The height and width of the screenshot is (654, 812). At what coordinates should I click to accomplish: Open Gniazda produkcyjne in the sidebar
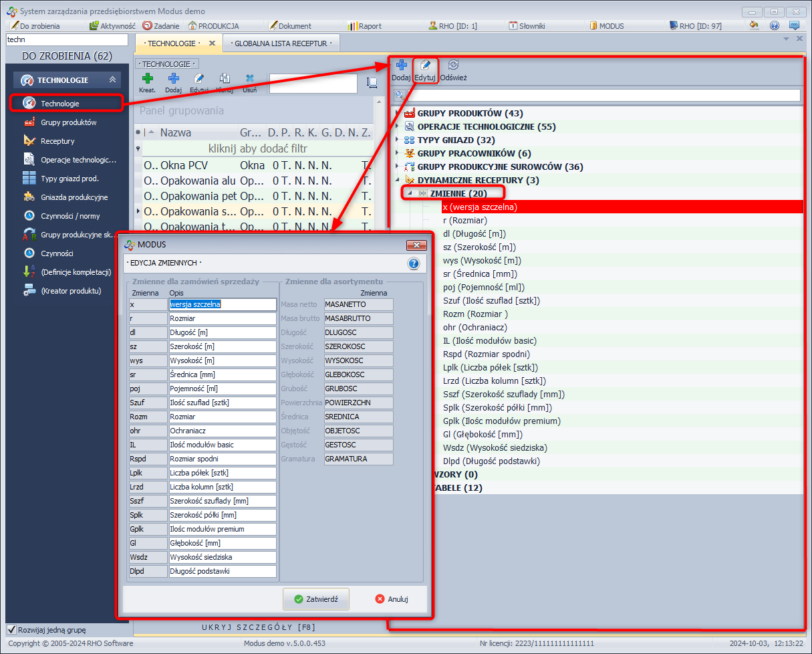point(74,197)
